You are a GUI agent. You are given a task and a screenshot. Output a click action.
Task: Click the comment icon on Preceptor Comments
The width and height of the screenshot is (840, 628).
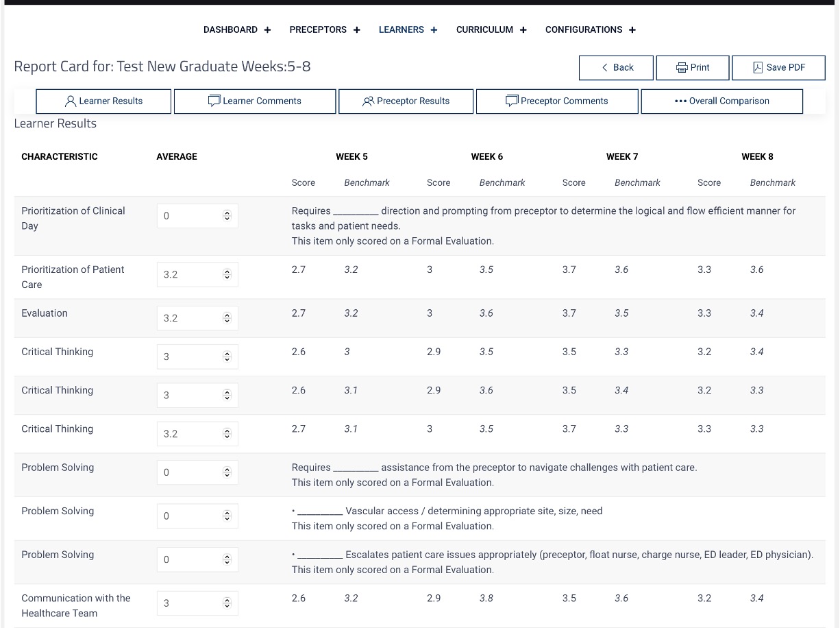[x=512, y=101]
